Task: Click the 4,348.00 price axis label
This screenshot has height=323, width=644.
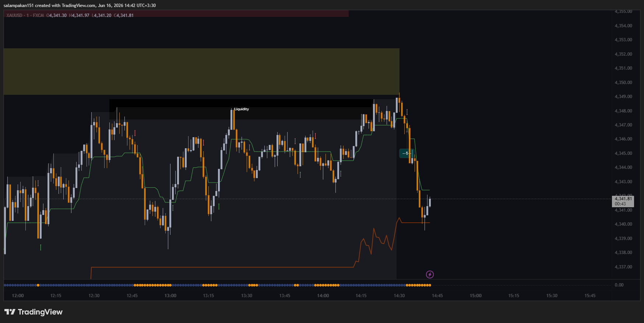Action: [623, 111]
